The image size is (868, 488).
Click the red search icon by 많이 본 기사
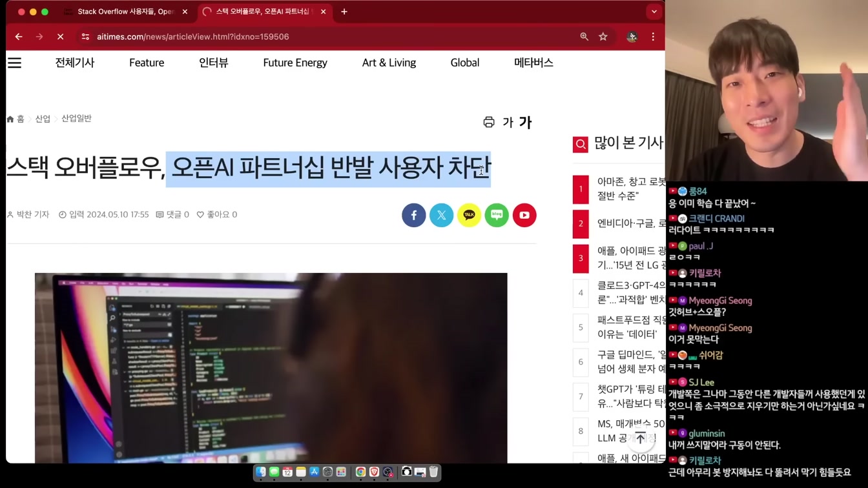tap(581, 144)
